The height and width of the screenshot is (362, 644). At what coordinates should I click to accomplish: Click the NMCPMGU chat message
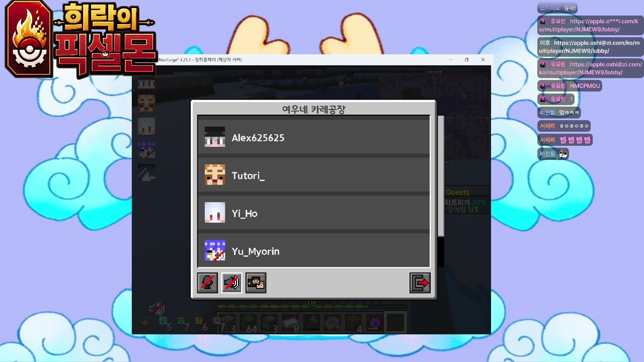585,86
